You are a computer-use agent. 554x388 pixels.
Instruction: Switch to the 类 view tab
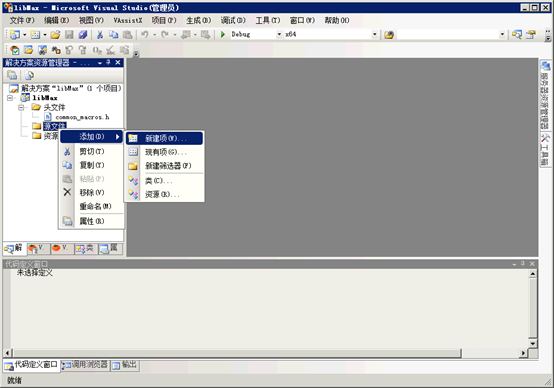point(85,248)
